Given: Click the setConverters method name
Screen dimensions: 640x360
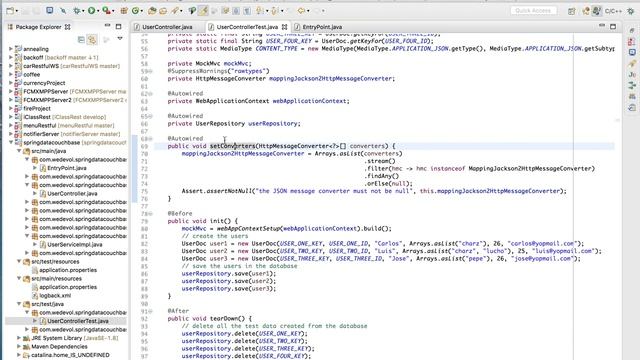Looking at the screenshot, I should point(232,146).
